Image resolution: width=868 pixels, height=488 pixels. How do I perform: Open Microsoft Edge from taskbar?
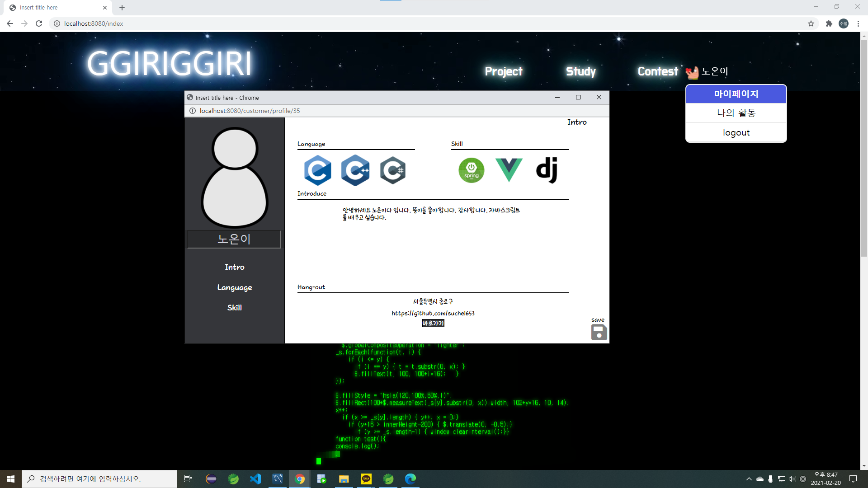click(410, 479)
